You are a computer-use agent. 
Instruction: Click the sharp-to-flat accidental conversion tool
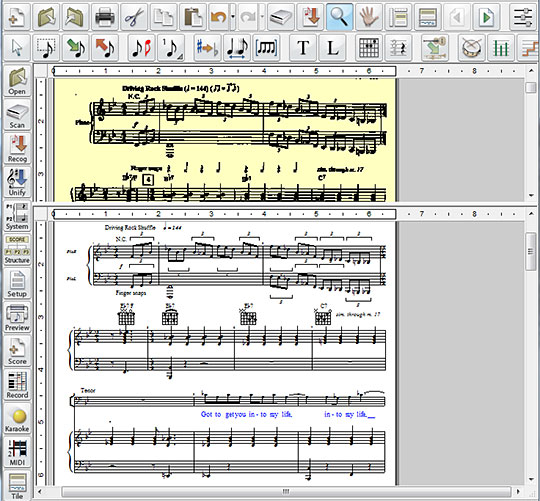pyautogui.click(x=207, y=48)
